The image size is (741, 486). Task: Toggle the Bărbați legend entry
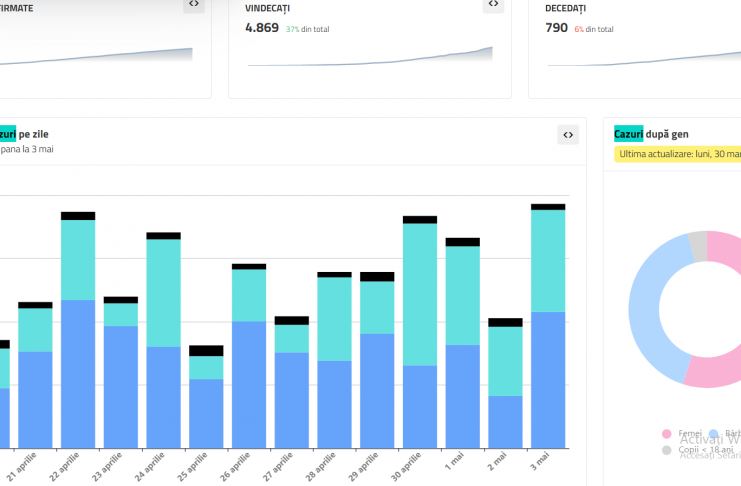[729, 433]
